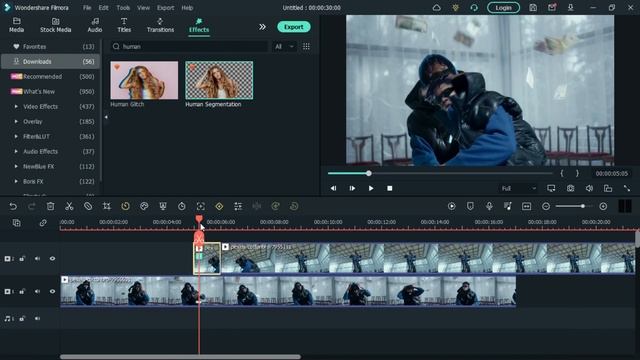The image size is (640, 360).
Task: Click the Undo arrow in timeline toolbar
Action: coord(13,207)
